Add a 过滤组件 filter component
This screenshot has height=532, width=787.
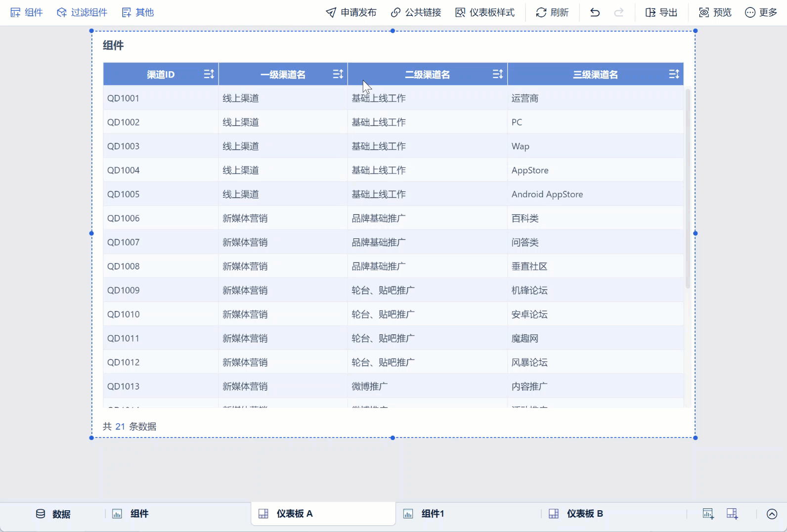pyautogui.click(x=82, y=12)
